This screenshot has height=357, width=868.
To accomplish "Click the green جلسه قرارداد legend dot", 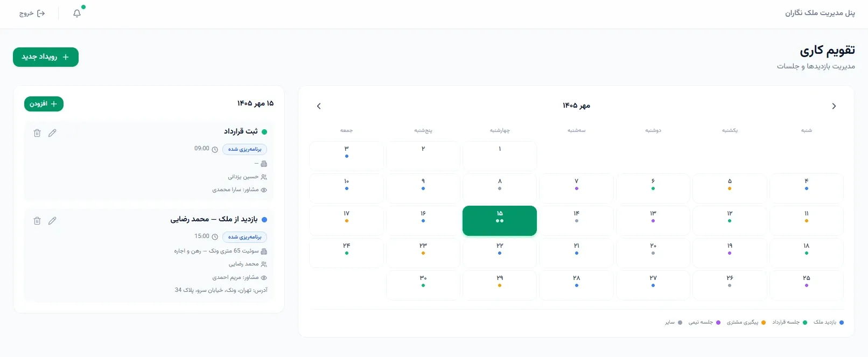I will click(805, 323).
